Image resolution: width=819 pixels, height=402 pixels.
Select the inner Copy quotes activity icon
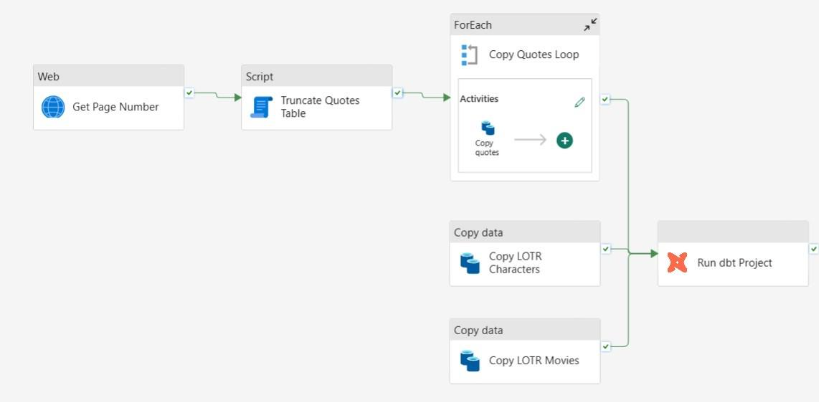488,128
